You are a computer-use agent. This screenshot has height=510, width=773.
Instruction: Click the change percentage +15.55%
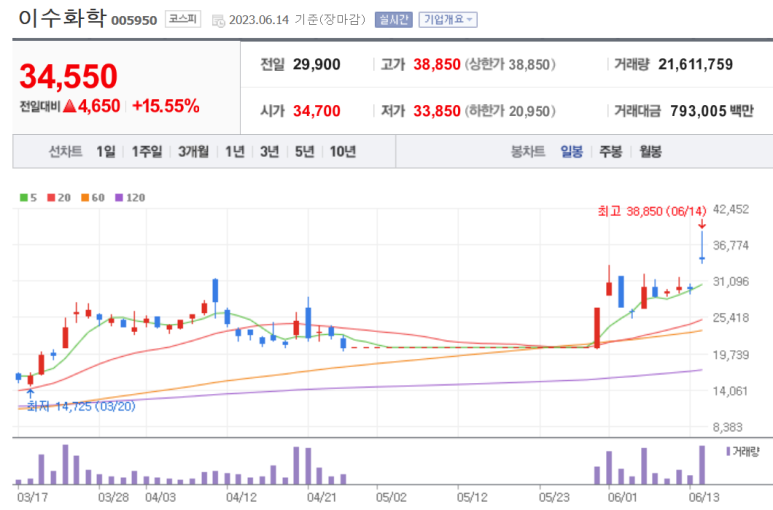(166, 106)
